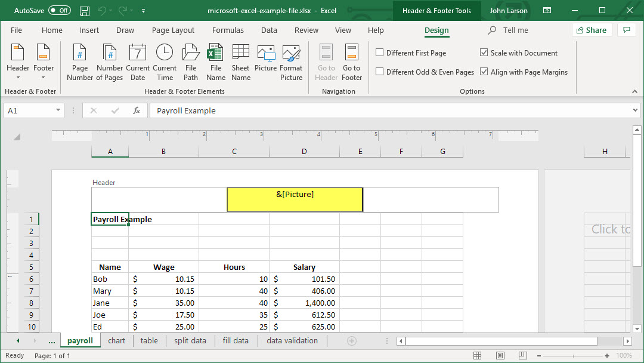
Task: Switch to the chart sheet tab
Action: point(117,341)
